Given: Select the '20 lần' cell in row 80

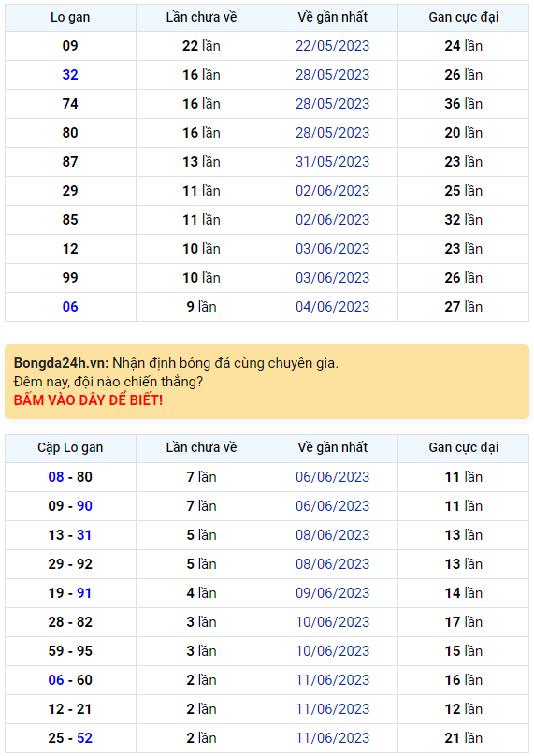Looking at the screenshot, I should (x=463, y=133).
